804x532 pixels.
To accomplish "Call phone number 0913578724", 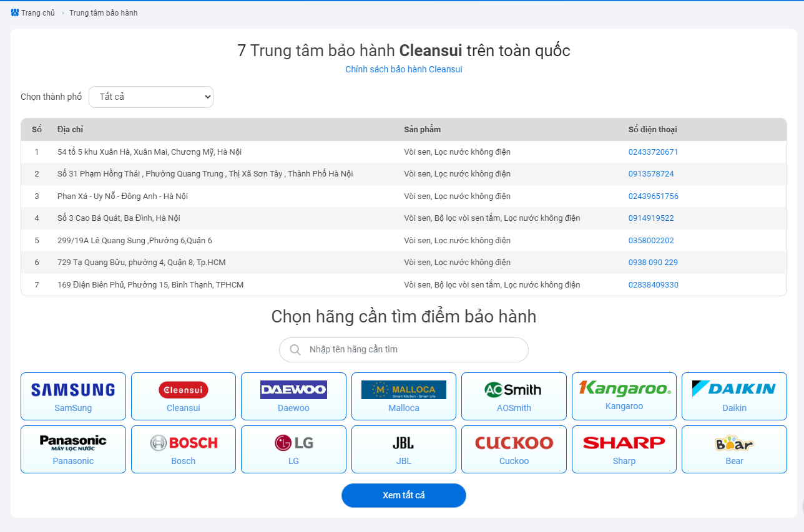I will 651,174.
